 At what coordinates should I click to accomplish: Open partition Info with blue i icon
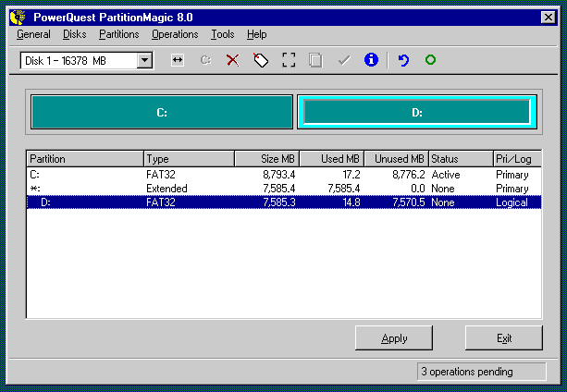pos(371,60)
